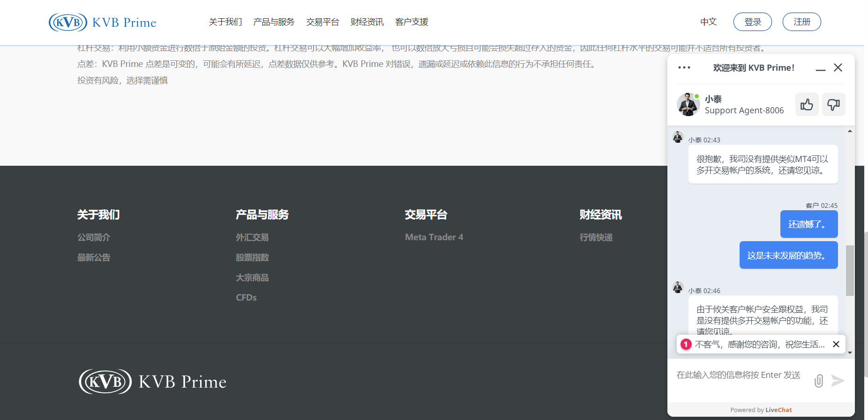Open the 交易平台 navigation menu

pos(322,22)
